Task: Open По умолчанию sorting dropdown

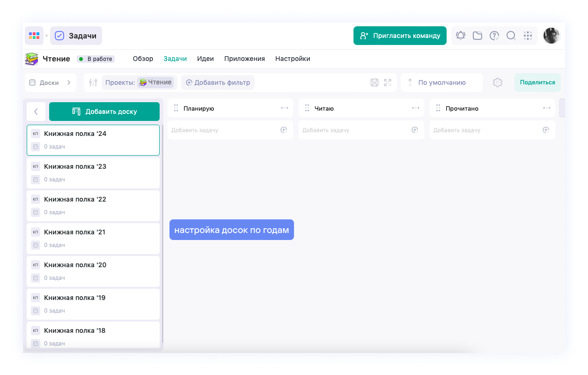Action: [x=441, y=82]
